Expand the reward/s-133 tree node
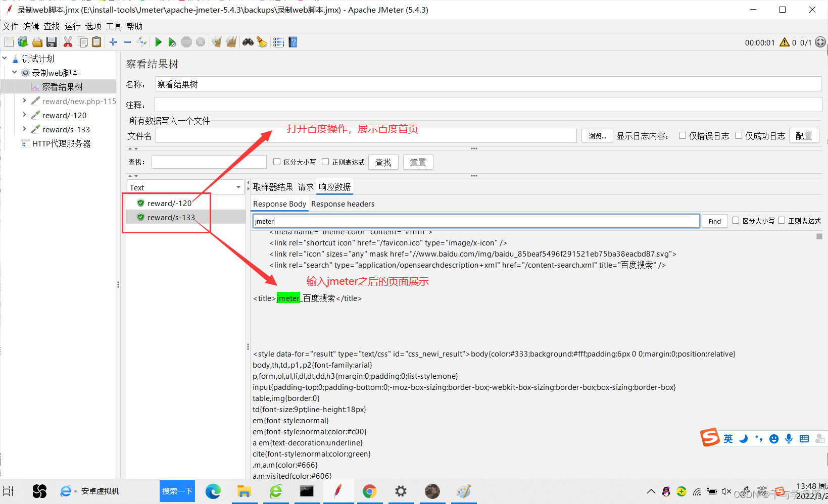 click(24, 129)
